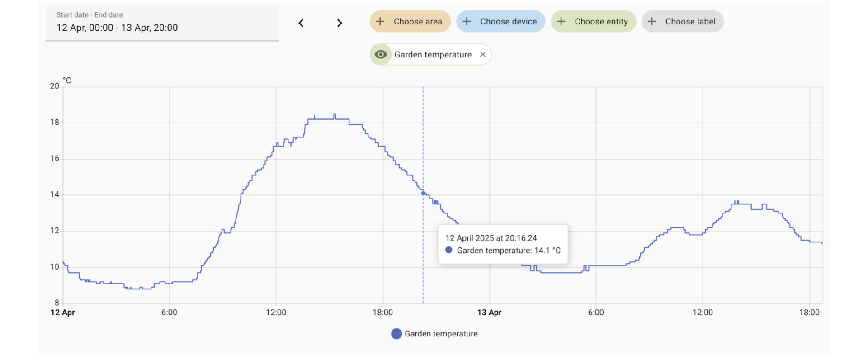Click the highlighted data point on dashed line

423,193
